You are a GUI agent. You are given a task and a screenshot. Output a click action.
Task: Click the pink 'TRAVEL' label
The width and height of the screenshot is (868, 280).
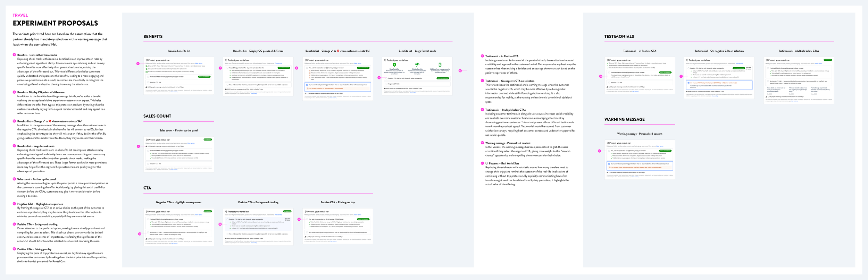[20, 15]
